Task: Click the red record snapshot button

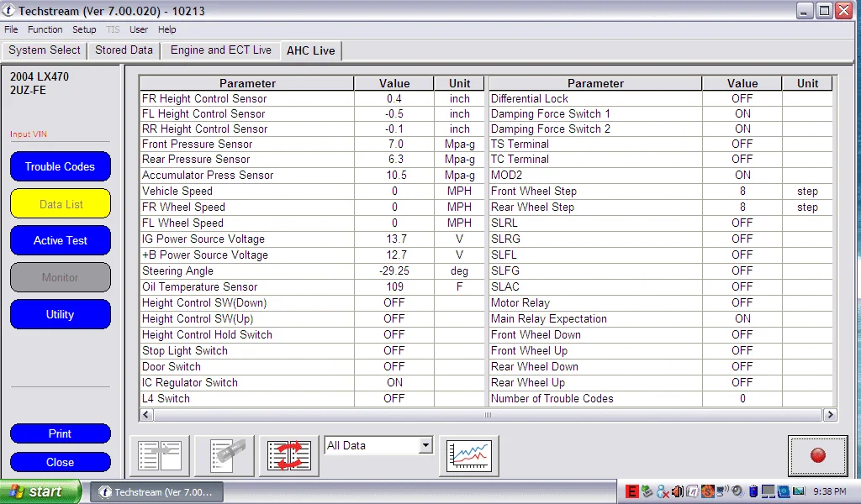Action: coord(817,455)
